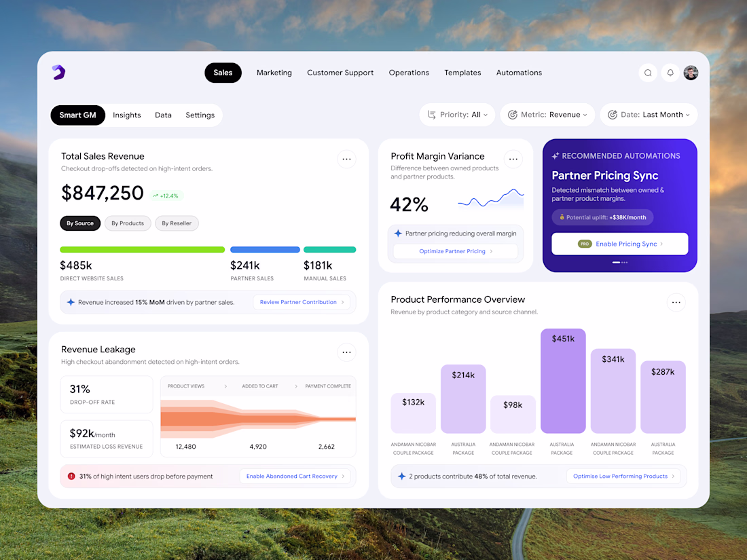The width and height of the screenshot is (747, 560).
Task: Click the $132k Andaman Nicobar bar
Action: tap(414, 413)
